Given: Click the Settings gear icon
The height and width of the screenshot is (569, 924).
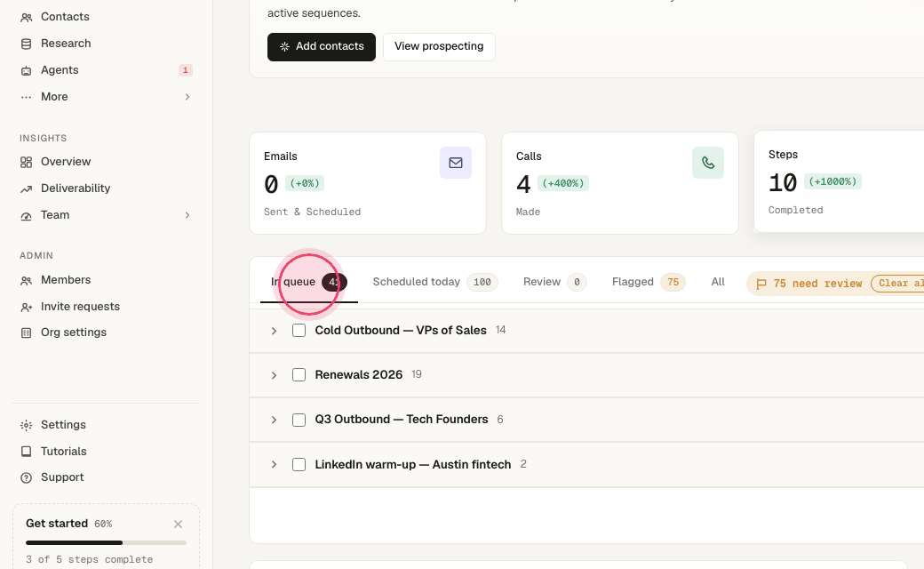Looking at the screenshot, I should coord(26,425).
